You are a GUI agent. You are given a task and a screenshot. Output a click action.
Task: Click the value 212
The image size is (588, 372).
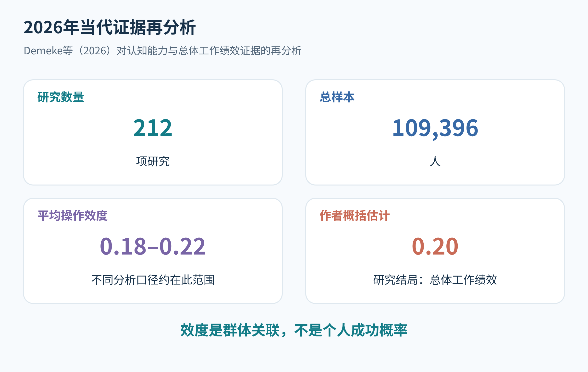tap(153, 128)
